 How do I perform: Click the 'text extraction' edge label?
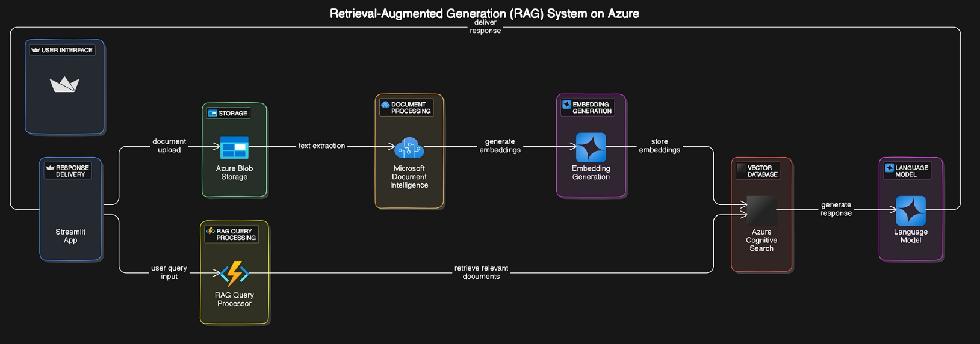pos(321,146)
